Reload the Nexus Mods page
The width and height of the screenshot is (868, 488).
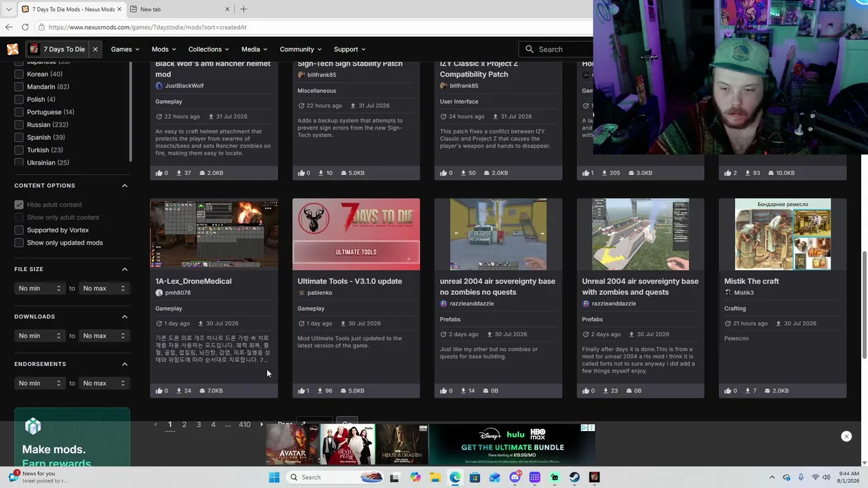25,27
